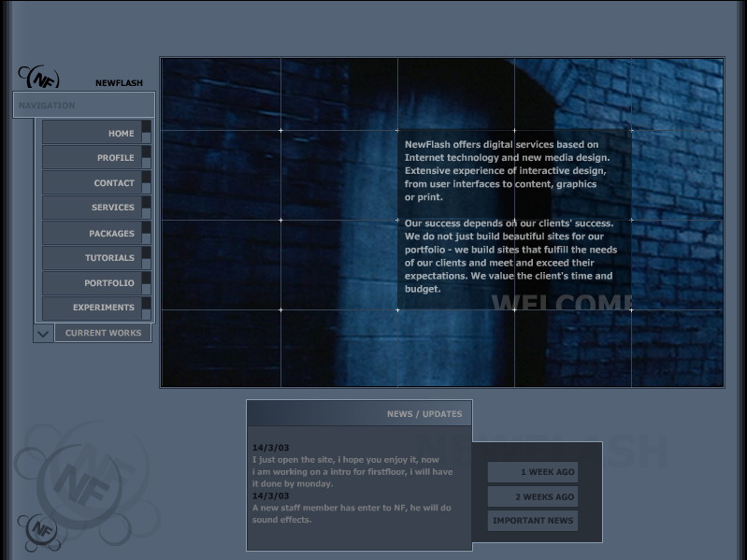This screenshot has width=747, height=560.
Task: Open the PROFILE navigation item
Action: coord(92,158)
